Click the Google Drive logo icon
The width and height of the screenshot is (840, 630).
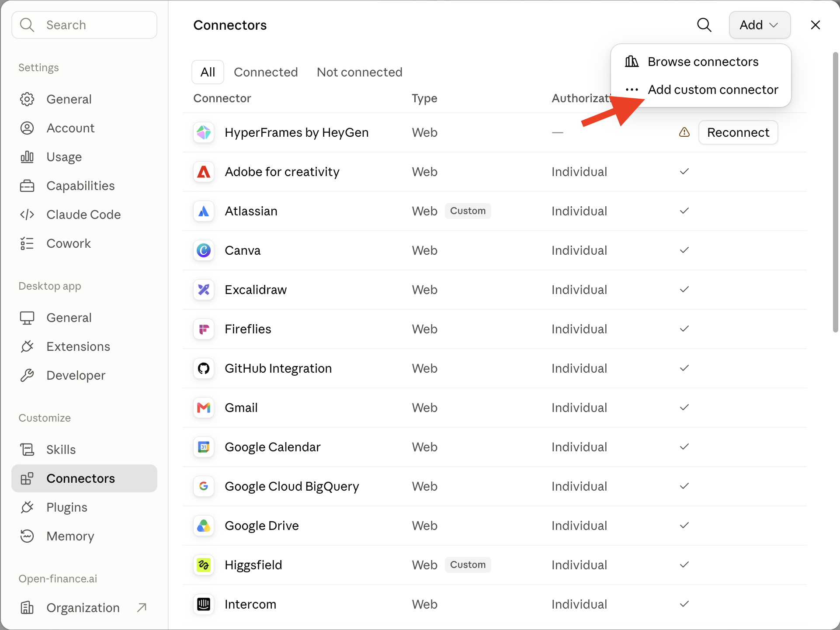(204, 526)
